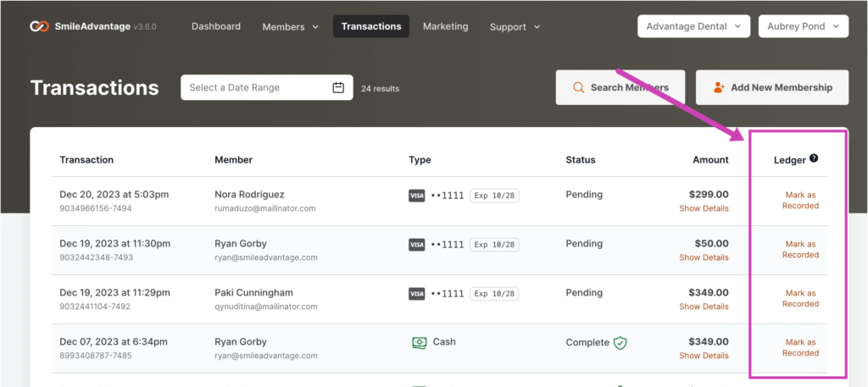Click the Visa icon for the $50.00 transaction
868x387 pixels.
pos(416,245)
